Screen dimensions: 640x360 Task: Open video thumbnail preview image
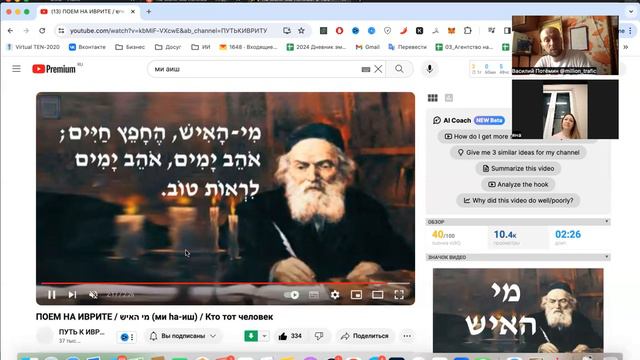(518, 310)
